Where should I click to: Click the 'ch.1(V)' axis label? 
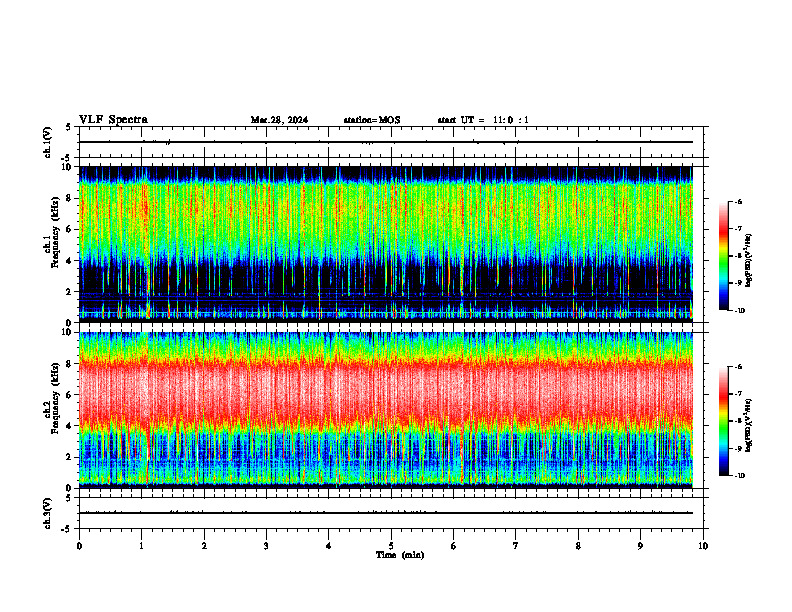(48, 142)
